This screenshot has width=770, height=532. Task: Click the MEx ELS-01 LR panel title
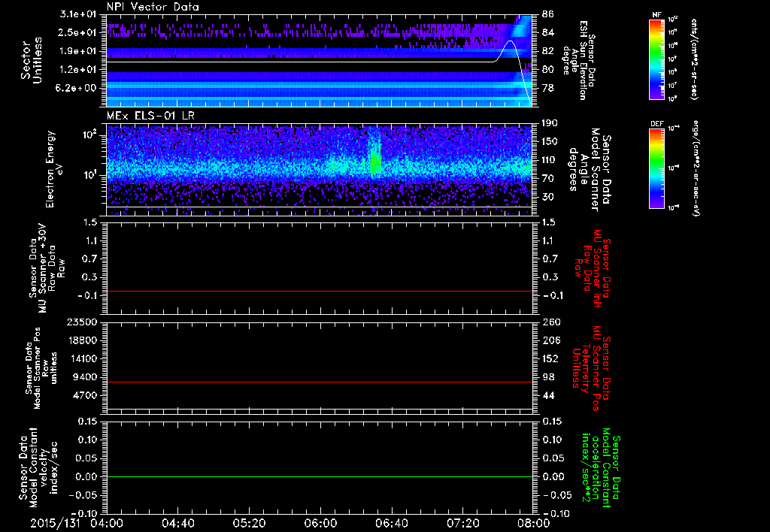pos(150,116)
